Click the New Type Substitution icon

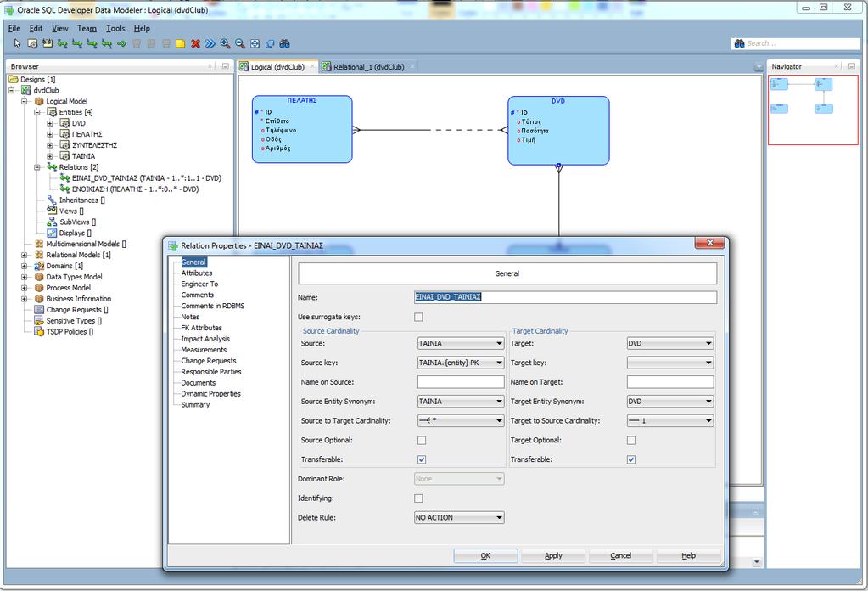point(121,44)
